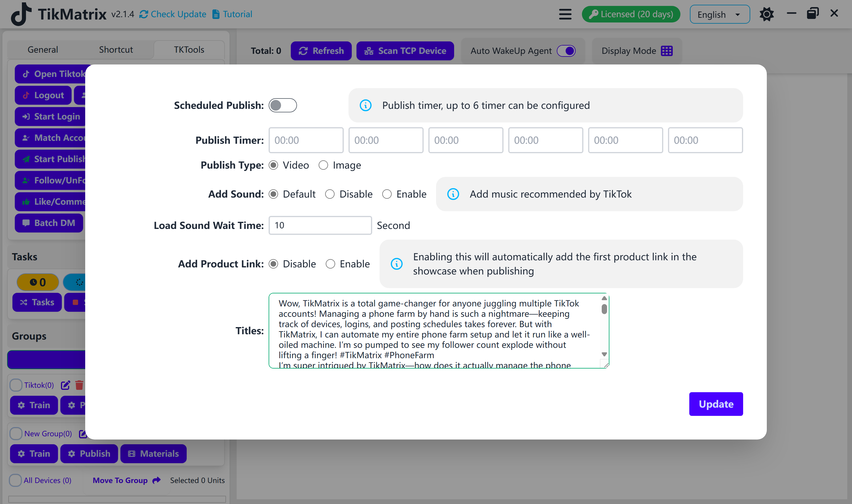Open the English language dropdown

click(719, 14)
